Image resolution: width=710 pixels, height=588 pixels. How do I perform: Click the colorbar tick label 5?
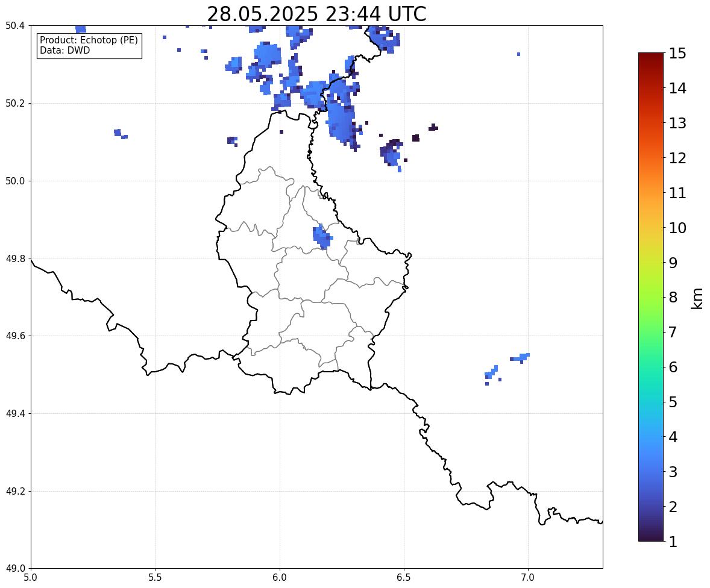point(673,402)
